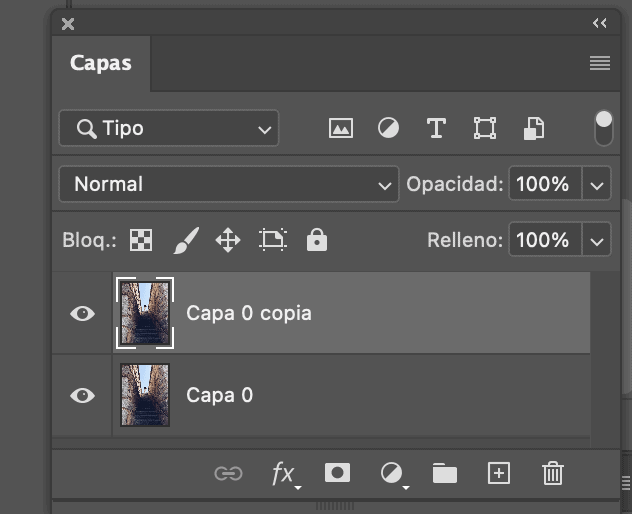This screenshot has width=632, height=514.
Task: Hide the Capa 0 layer
Action: click(83, 395)
